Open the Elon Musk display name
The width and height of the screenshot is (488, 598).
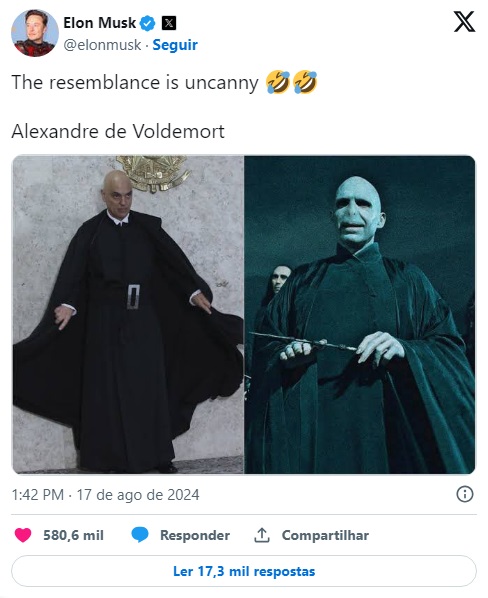(99, 23)
